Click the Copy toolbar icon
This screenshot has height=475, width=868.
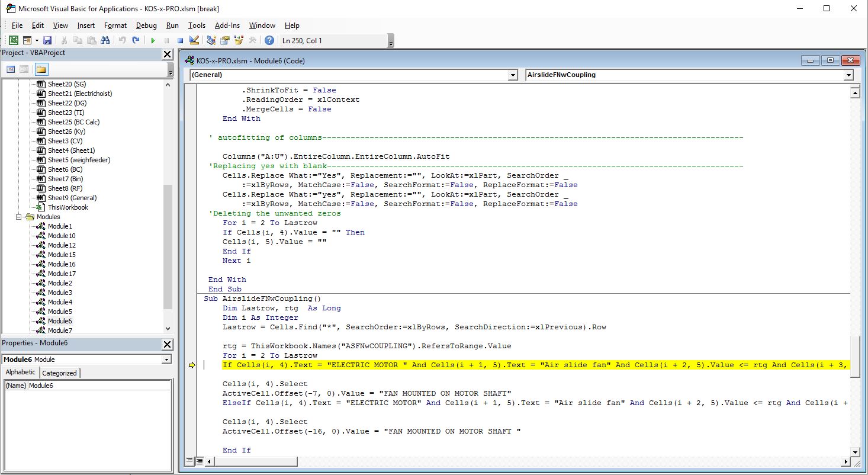78,40
